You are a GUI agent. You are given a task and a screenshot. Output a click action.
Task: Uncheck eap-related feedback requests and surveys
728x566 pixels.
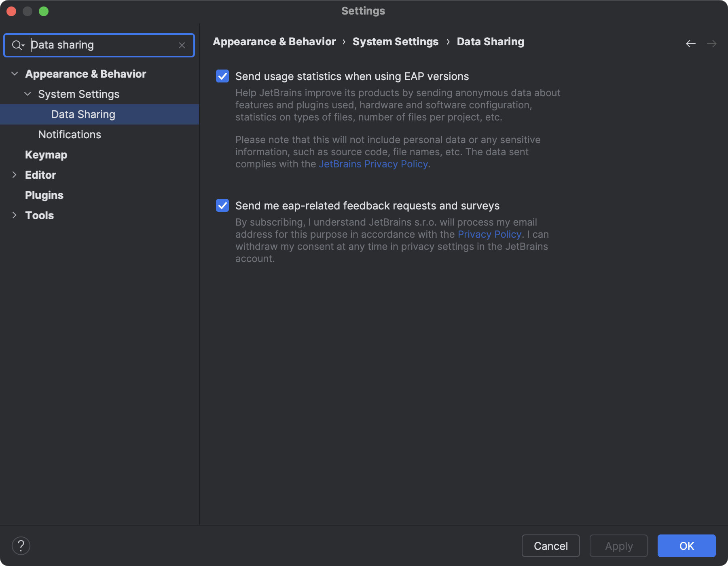[x=222, y=206]
